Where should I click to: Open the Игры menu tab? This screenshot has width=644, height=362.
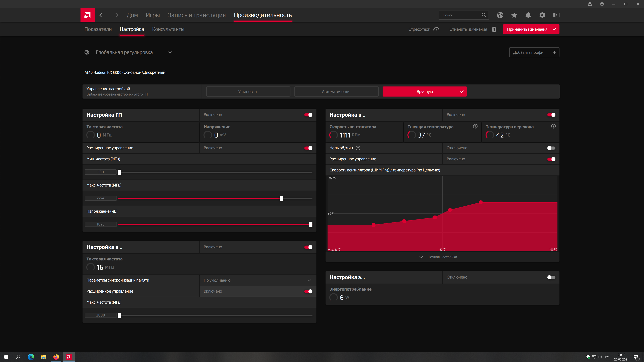click(153, 15)
